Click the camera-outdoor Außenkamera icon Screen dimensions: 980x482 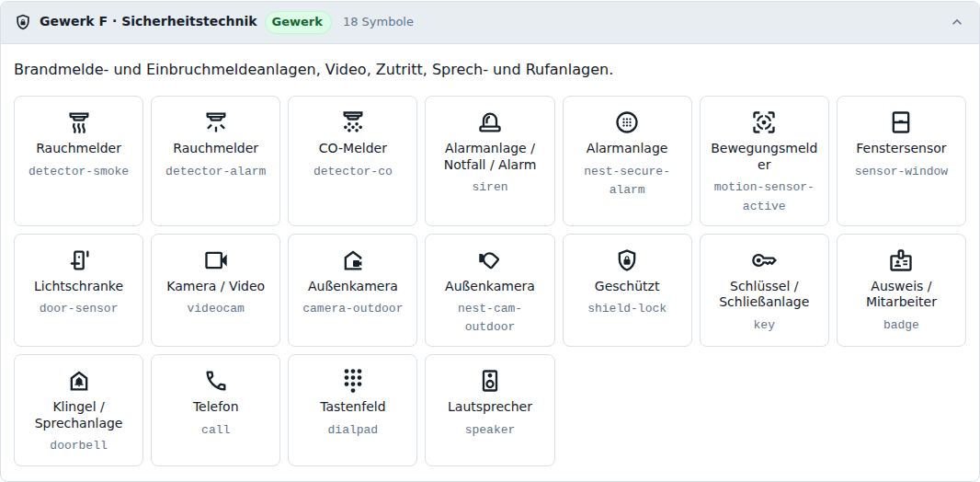tap(352, 260)
